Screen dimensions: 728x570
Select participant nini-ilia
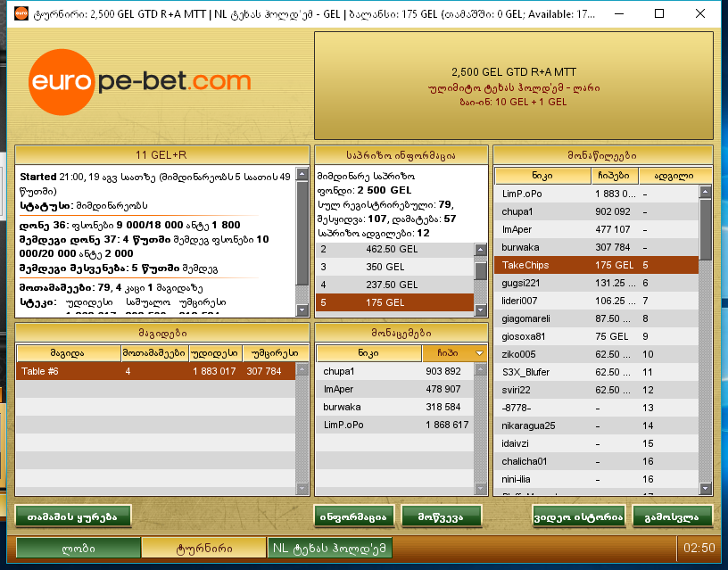(x=597, y=480)
